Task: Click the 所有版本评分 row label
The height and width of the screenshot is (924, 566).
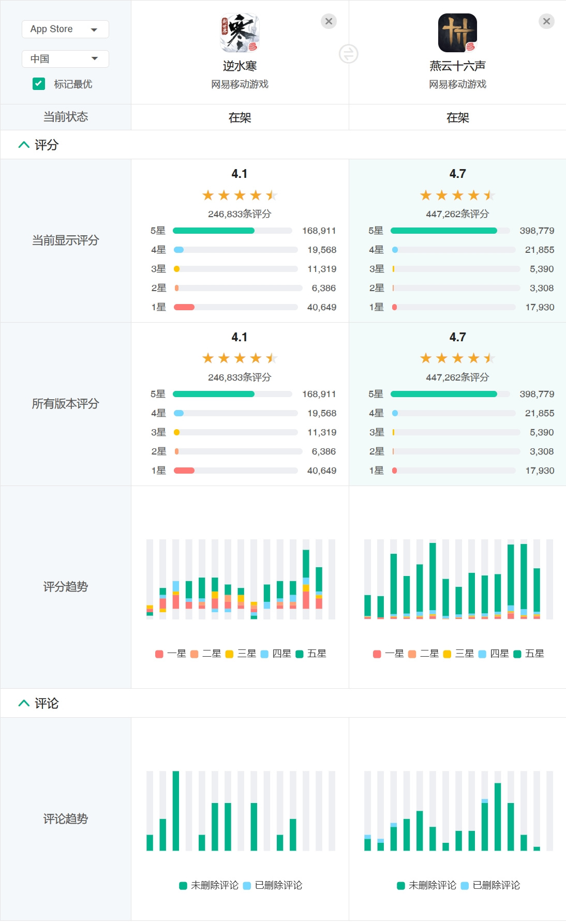Action: tap(65, 404)
